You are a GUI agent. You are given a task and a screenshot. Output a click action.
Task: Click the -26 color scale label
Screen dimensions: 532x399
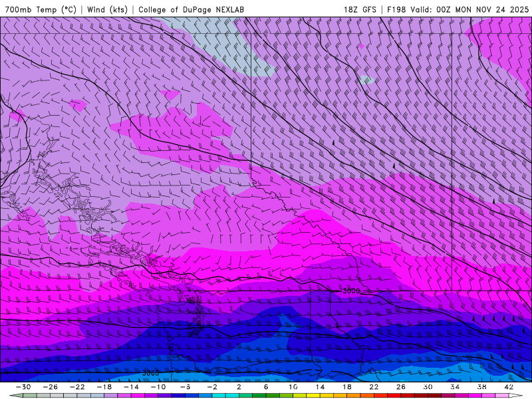click(51, 387)
